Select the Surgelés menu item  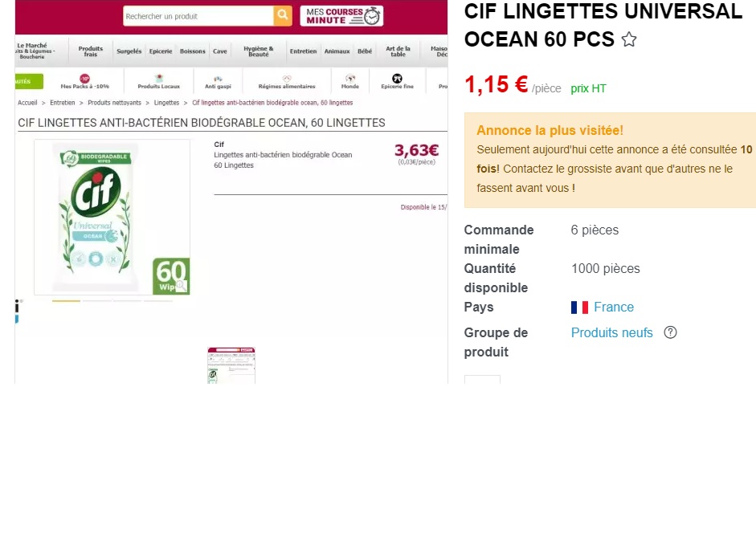129,51
